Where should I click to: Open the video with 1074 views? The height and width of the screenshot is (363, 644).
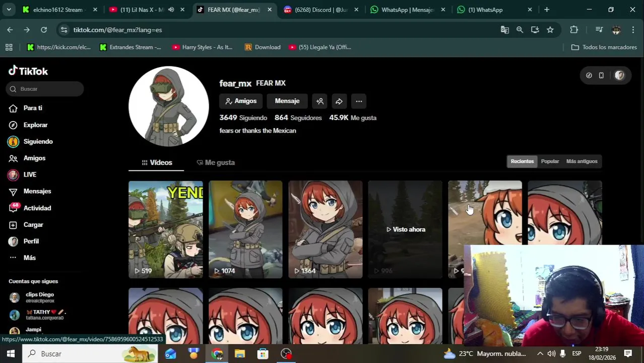pyautogui.click(x=245, y=229)
